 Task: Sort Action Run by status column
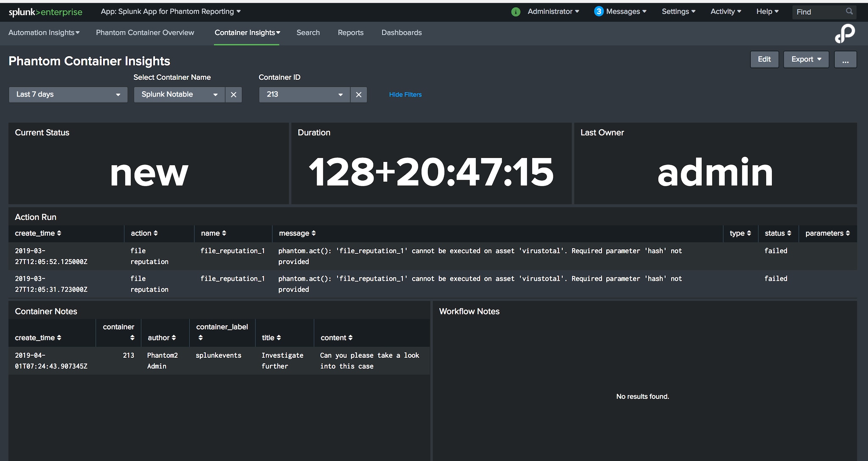point(778,233)
